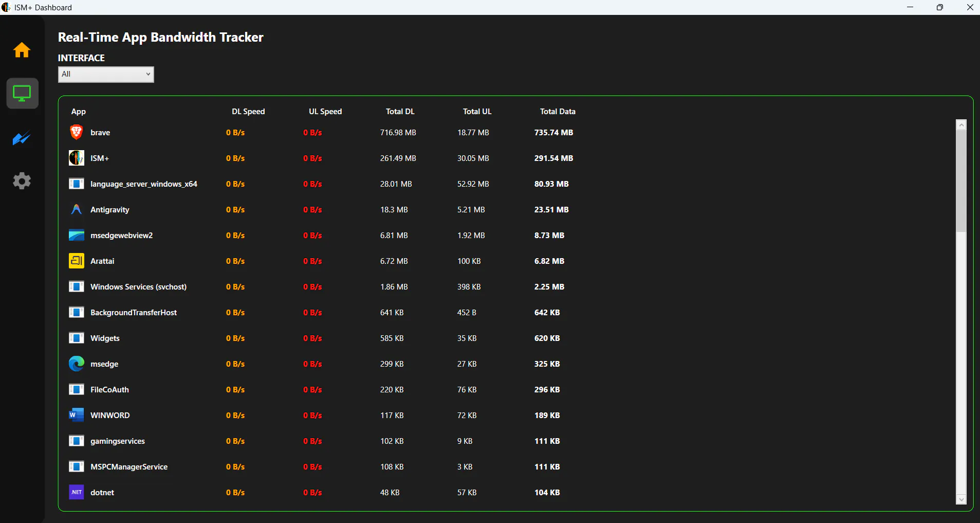Sort by Total DL column header
The height and width of the screenshot is (523, 980).
[400, 112]
